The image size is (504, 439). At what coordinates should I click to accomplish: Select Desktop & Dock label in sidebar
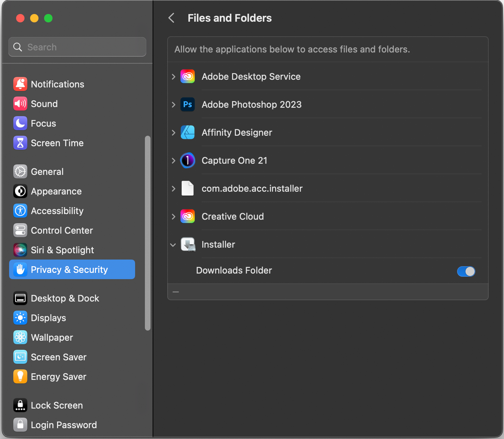pos(65,298)
